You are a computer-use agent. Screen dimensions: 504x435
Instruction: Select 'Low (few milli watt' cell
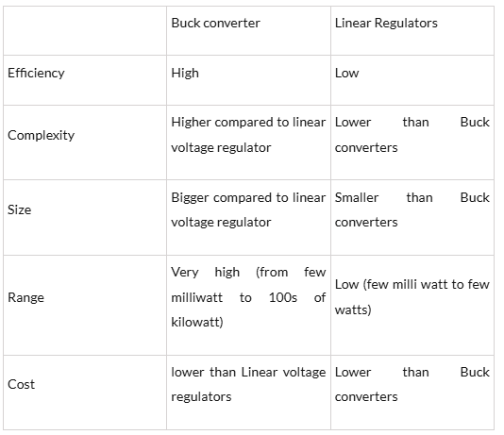pyautogui.click(x=412, y=306)
